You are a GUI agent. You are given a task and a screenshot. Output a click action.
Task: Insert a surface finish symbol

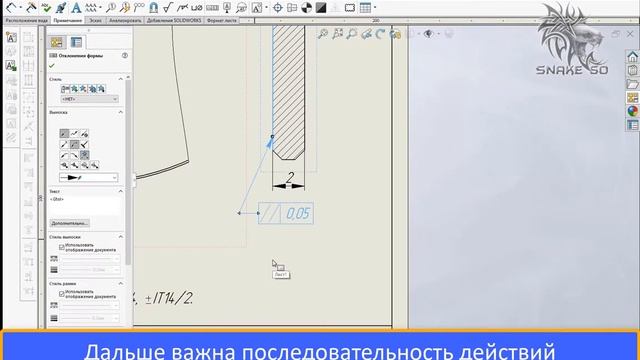point(167,7)
